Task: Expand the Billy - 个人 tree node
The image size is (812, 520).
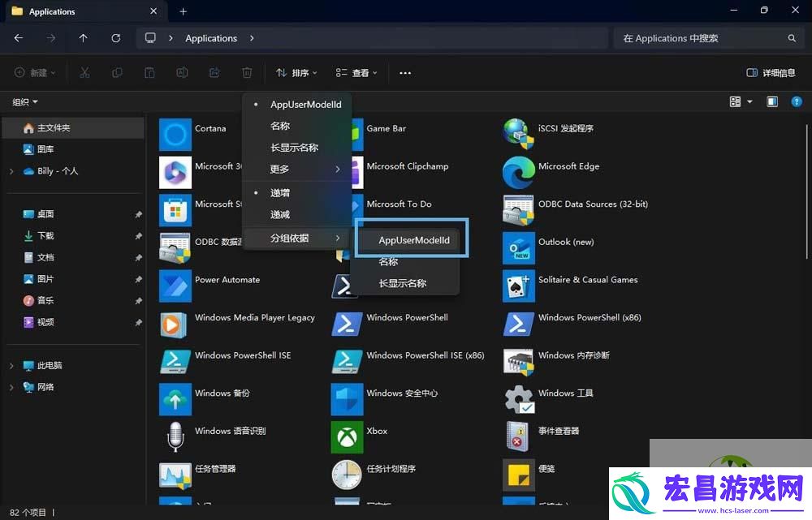Action: click(x=11, y=171)
